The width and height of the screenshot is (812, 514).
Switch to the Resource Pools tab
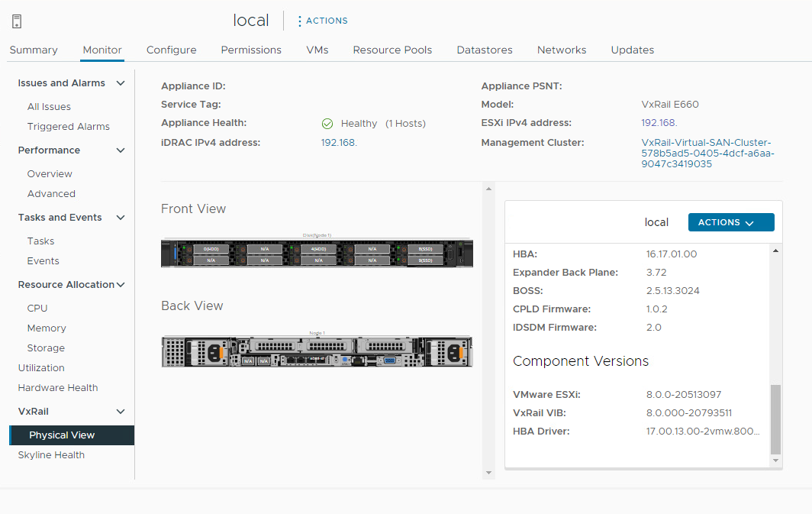point(392,50)
